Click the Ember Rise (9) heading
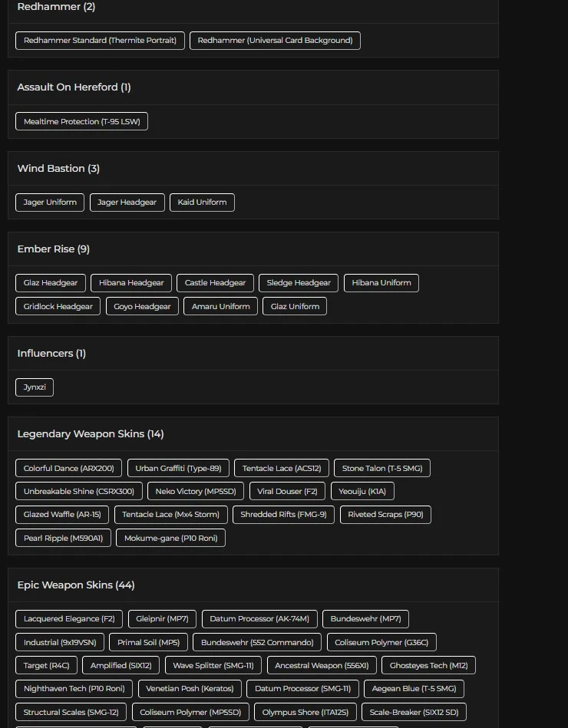This screenshot has width=568, height=728. [x=54, y=249]
